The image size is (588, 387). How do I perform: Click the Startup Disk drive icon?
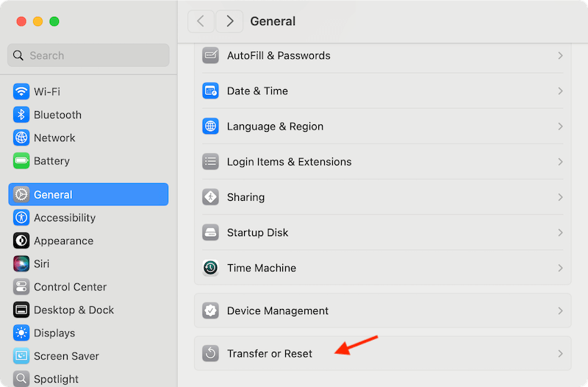click(x=211, y=232)
